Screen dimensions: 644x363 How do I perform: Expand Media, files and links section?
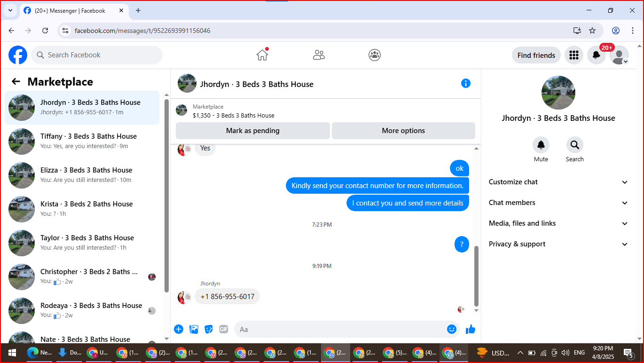coord(558,223)
